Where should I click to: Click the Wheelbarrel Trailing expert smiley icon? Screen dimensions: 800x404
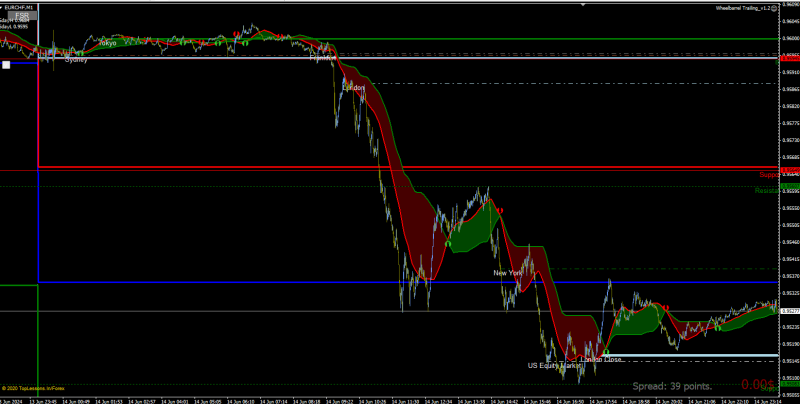[x=774, y=8]
